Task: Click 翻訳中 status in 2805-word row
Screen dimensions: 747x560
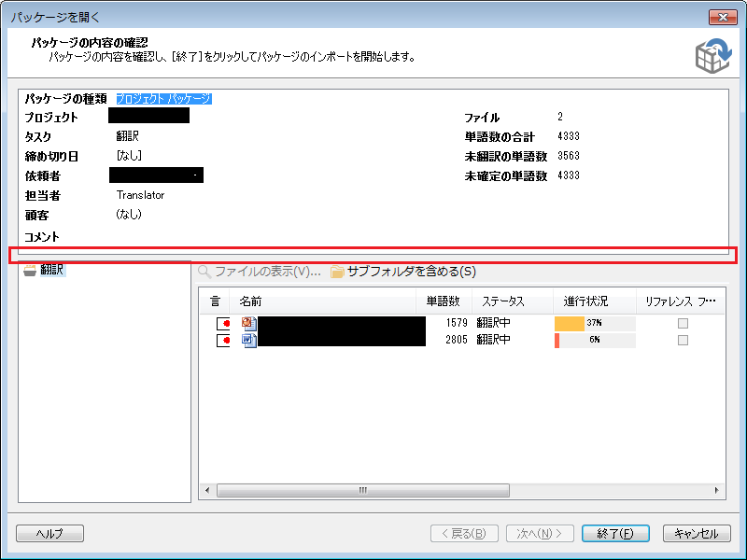Action: (x=494, y=340)
